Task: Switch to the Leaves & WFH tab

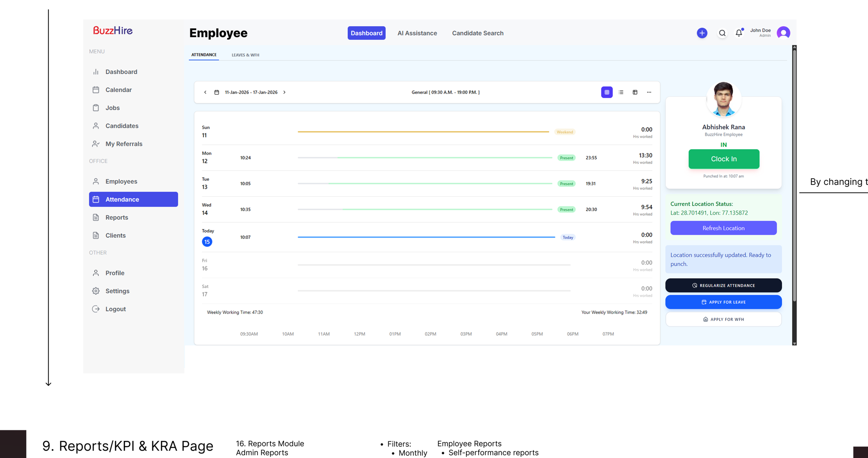Action: [245, 55]
